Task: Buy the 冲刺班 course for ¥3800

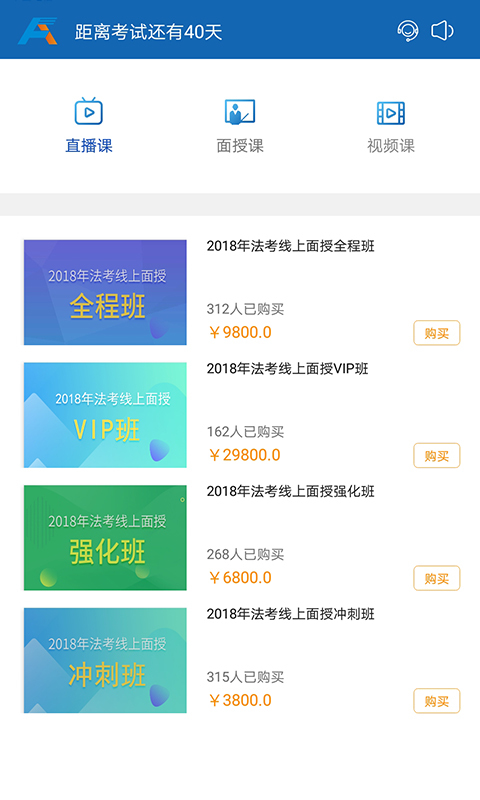Action: pyautogui.click(x=437, y=701)
